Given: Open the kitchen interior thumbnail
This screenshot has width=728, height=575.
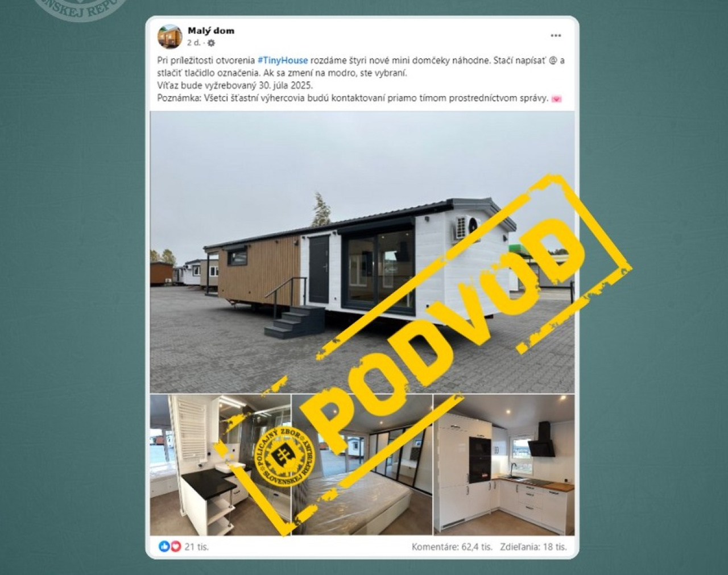Looking at the screenshot, I should tap(504, 465).
